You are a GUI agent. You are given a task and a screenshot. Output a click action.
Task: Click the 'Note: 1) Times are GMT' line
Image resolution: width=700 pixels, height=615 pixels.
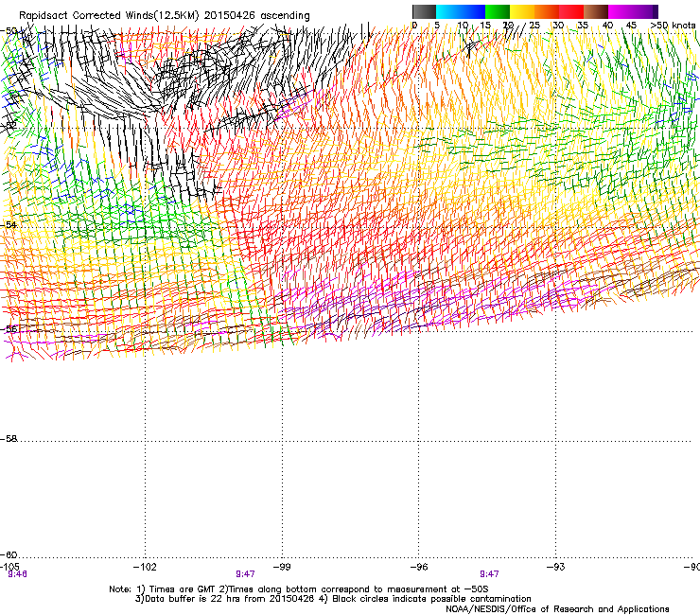click(x=299, y=589)
